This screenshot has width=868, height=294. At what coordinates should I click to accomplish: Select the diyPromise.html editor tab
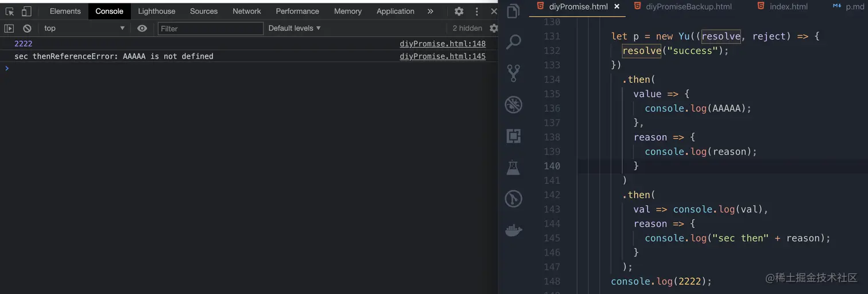point(578,7)
